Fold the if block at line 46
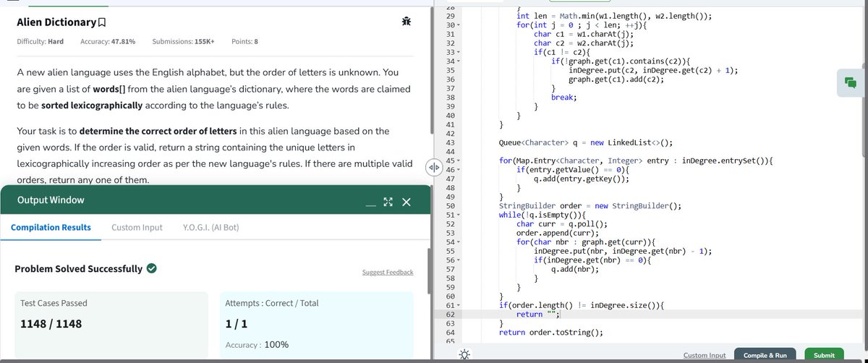 click(458, 170)
